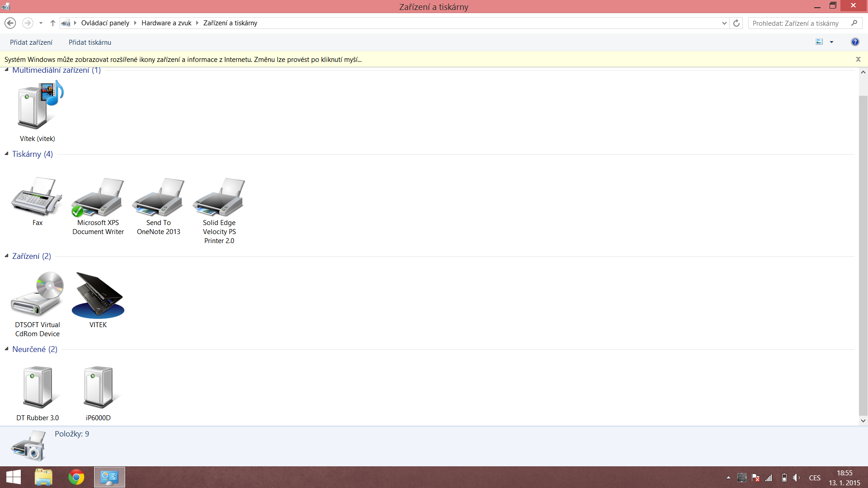Viewport: 868px width, 488px height.
Task: Collapse the Zařízení group
Action: (7, 256)
